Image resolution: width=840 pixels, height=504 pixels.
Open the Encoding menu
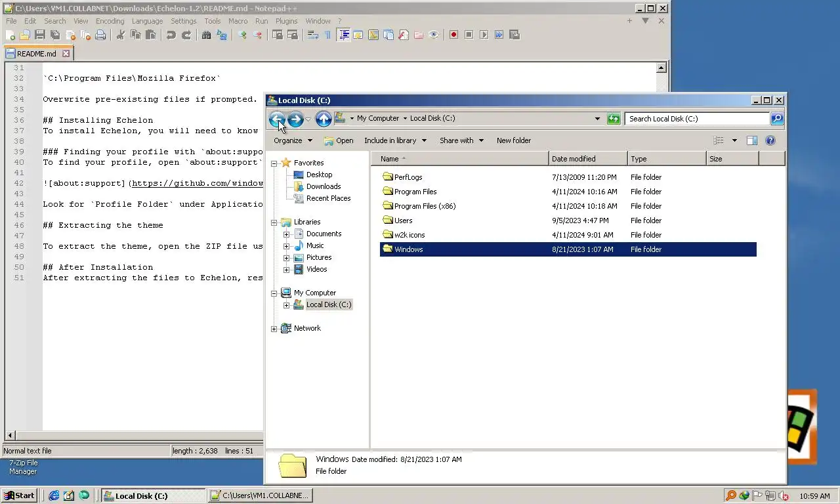[110, 21]
